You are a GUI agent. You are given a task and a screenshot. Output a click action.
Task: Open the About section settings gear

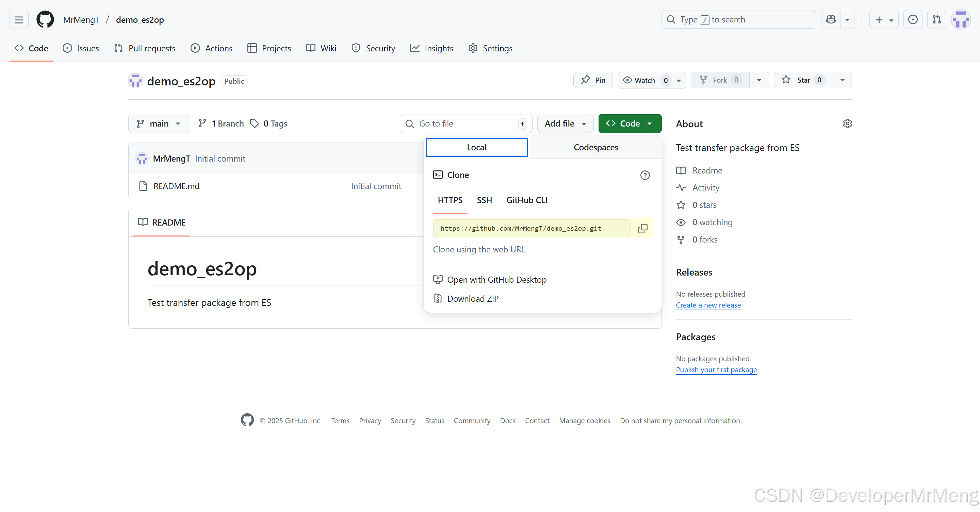847,123
